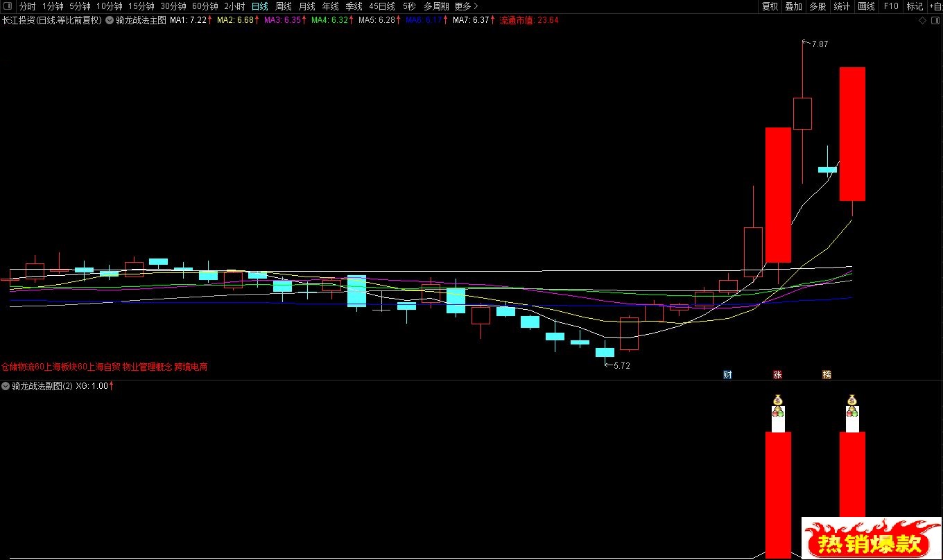The width and height of the screenshot is (943, 560).
Task: Open the 画线 drawing tools
Action: pos(866,6)
